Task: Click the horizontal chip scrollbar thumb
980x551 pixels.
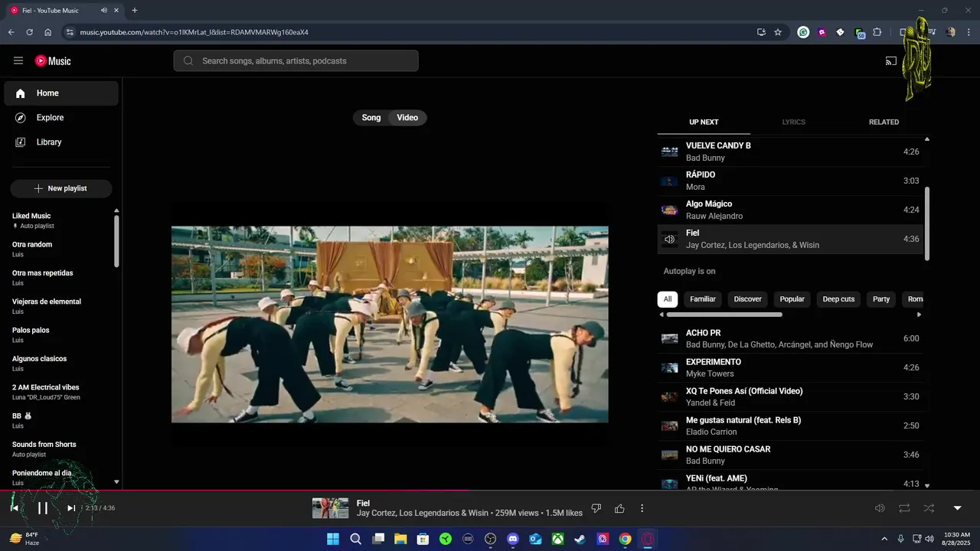Action: coord(724,315)
